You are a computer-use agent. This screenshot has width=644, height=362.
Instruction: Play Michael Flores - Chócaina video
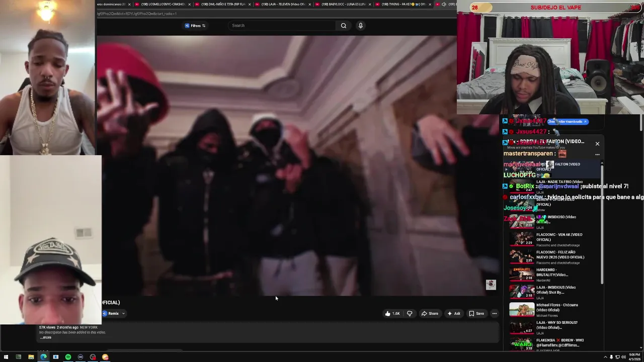tap(553, 310)
